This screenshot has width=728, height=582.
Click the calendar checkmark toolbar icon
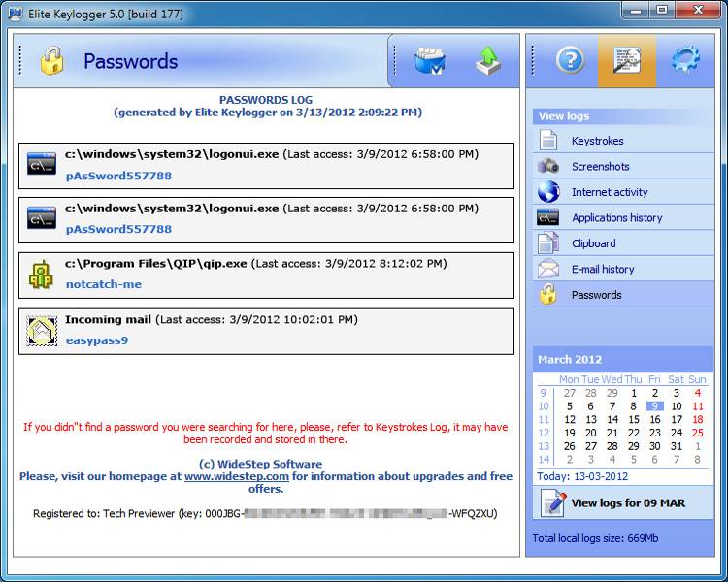429,61
